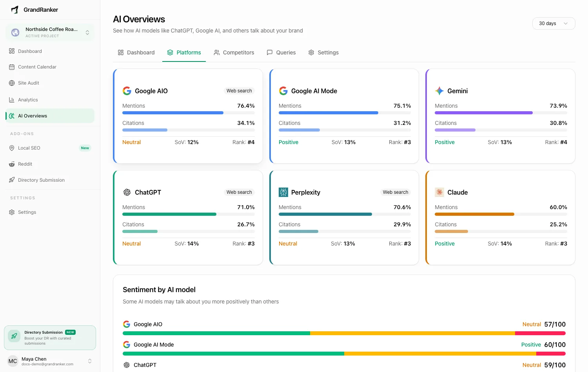Screen dimensions: 588x372
Task: Click the 57/100 score for Google AIO
Action: pos(555,324)
